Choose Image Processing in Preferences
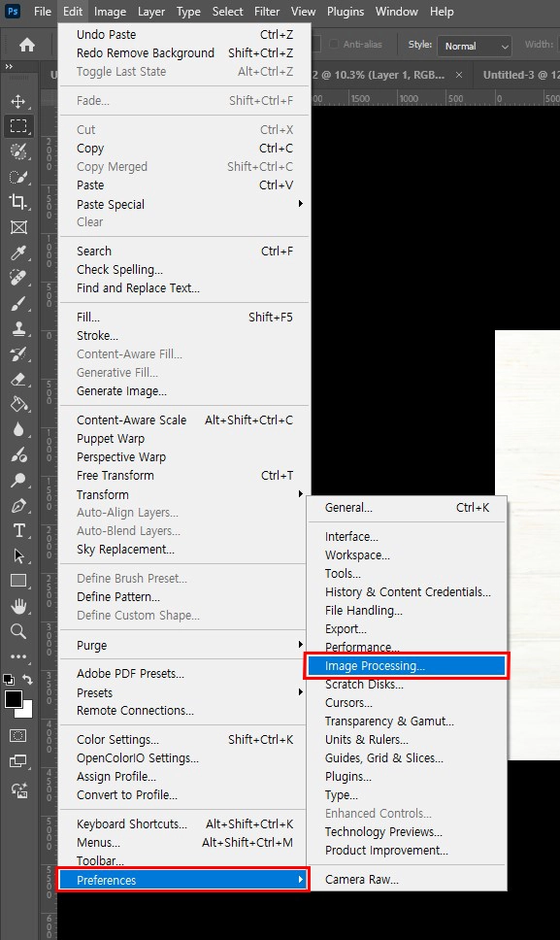560x940 pixels. [407, 665]
